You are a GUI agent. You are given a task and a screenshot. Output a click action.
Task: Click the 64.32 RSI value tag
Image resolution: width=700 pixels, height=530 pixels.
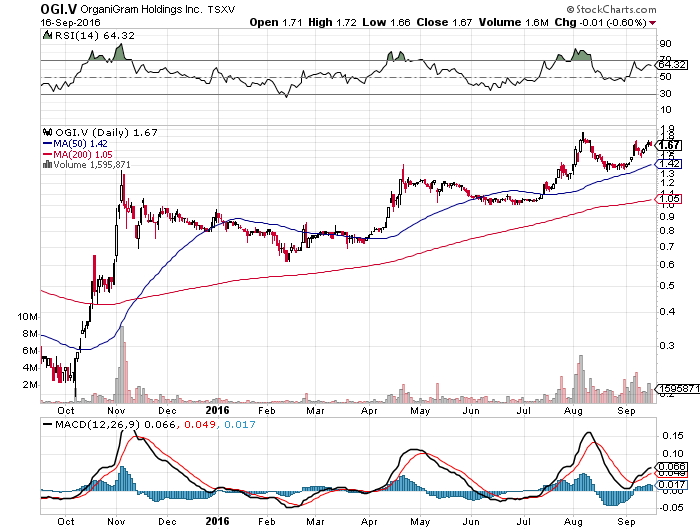(x=673, y=65)
